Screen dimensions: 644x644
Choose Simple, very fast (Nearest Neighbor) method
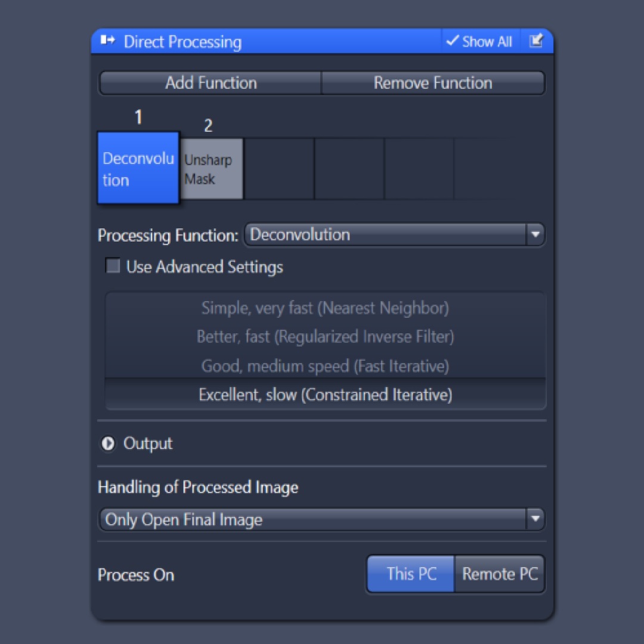pos(325,308)
